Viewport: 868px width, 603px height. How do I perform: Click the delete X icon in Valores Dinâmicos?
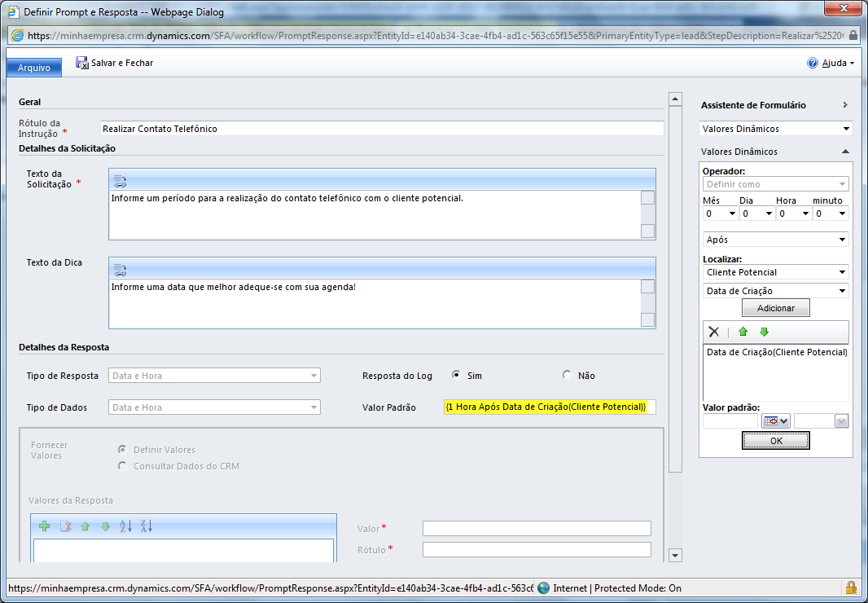coord(714,332)
